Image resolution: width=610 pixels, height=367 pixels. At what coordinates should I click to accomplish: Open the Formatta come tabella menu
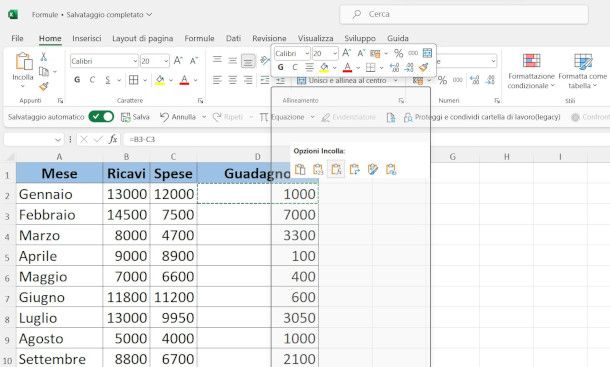click(582, 71)
